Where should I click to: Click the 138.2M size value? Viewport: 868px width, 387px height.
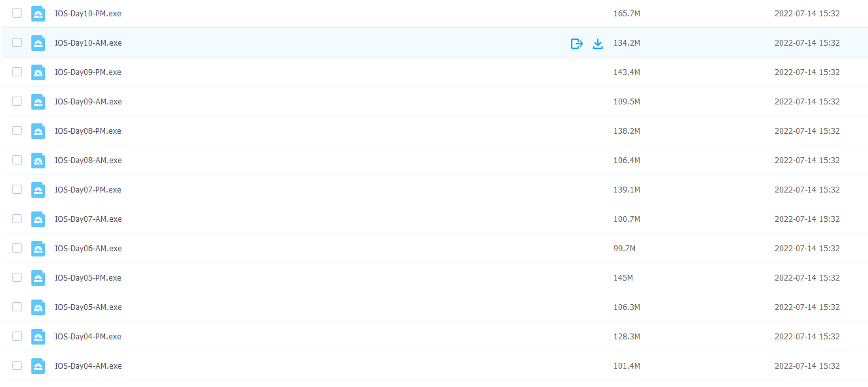(627, 131)
